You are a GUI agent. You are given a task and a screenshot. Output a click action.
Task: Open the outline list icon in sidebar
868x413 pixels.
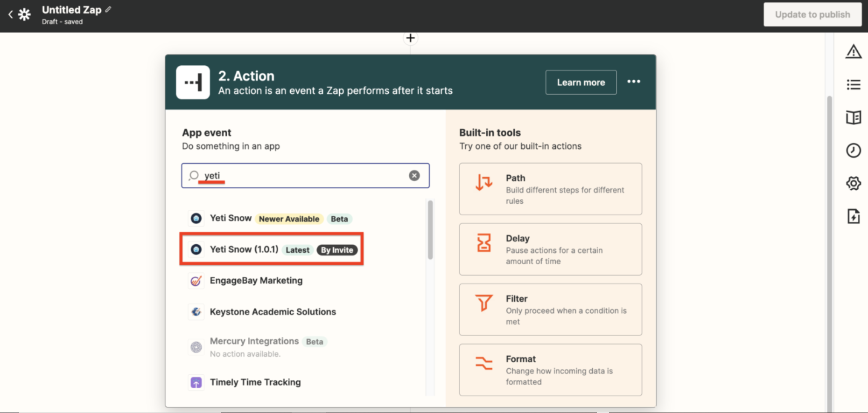click(x=854, y=84)
